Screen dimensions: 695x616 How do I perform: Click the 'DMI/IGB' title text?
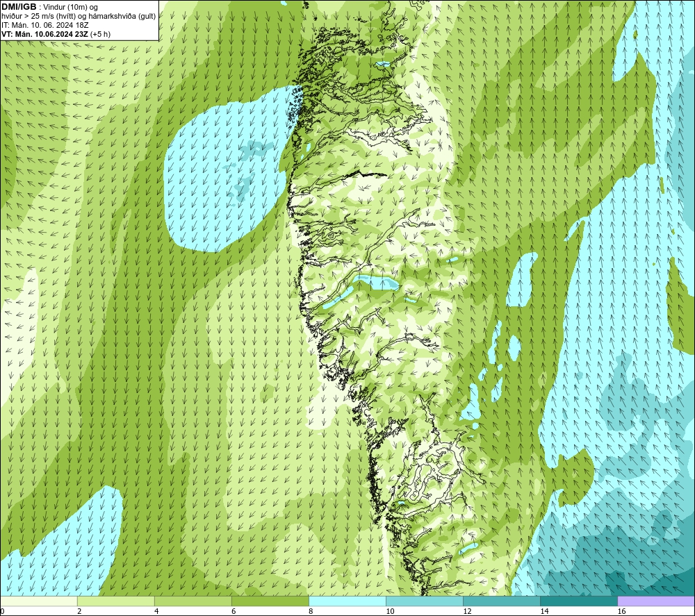[x=19, y=7]
